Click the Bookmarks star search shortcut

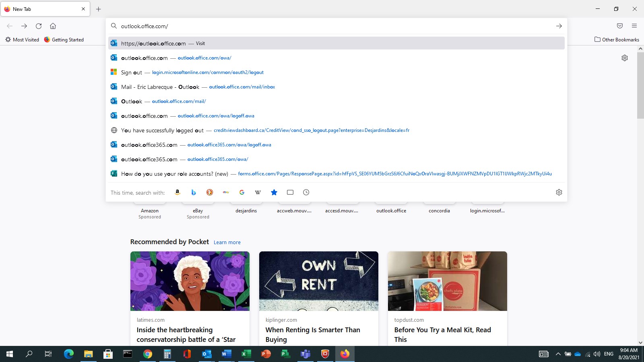(274, 192)
